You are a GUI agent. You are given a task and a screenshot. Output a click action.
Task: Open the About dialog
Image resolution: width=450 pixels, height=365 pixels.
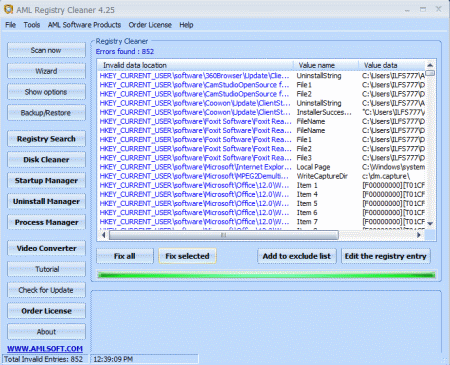[x=46, y=332]
